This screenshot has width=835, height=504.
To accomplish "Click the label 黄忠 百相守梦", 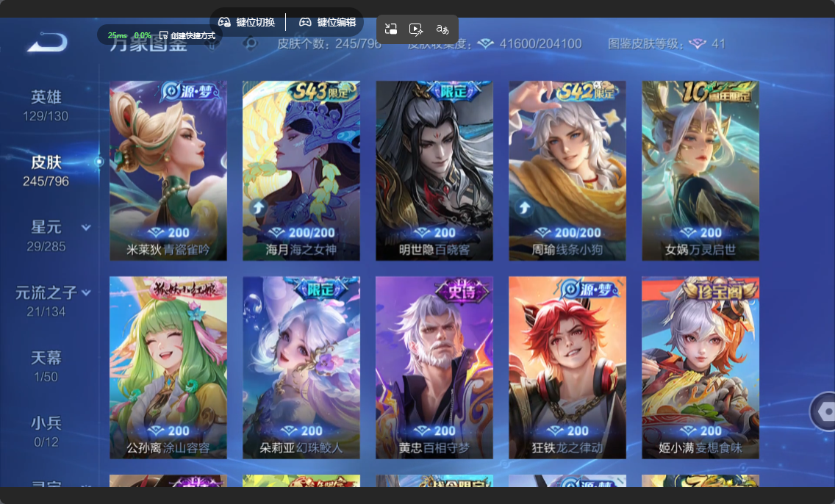I will coord(434,448).
